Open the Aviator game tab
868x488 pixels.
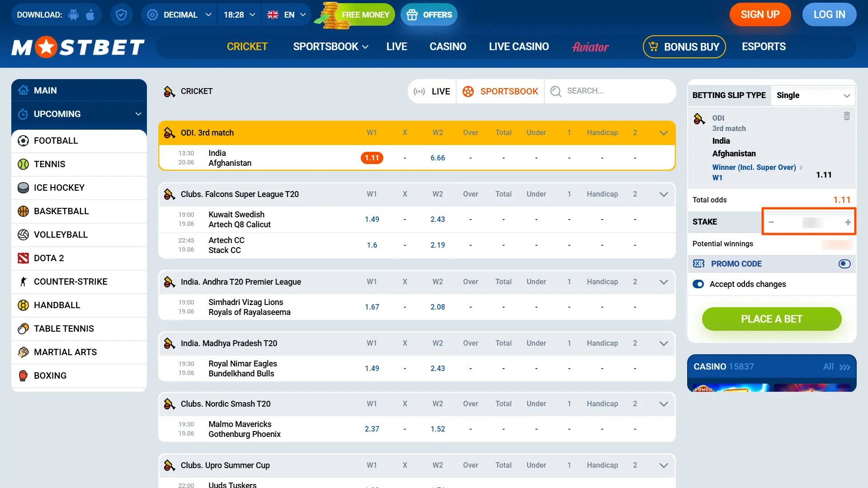coord(590,47)
